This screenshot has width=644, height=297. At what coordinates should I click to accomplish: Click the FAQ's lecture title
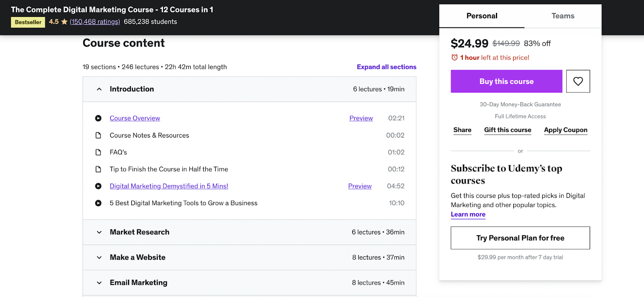[118, 152]
